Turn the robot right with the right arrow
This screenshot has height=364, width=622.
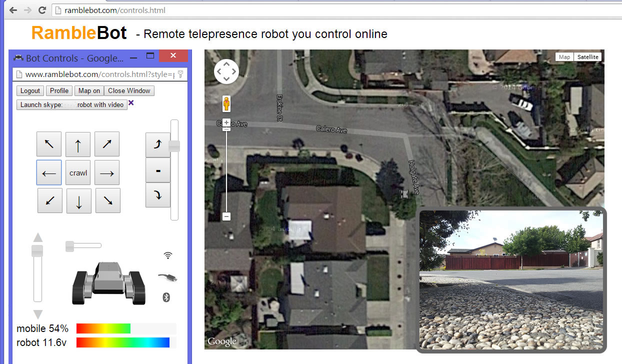(x=107, y=172)
